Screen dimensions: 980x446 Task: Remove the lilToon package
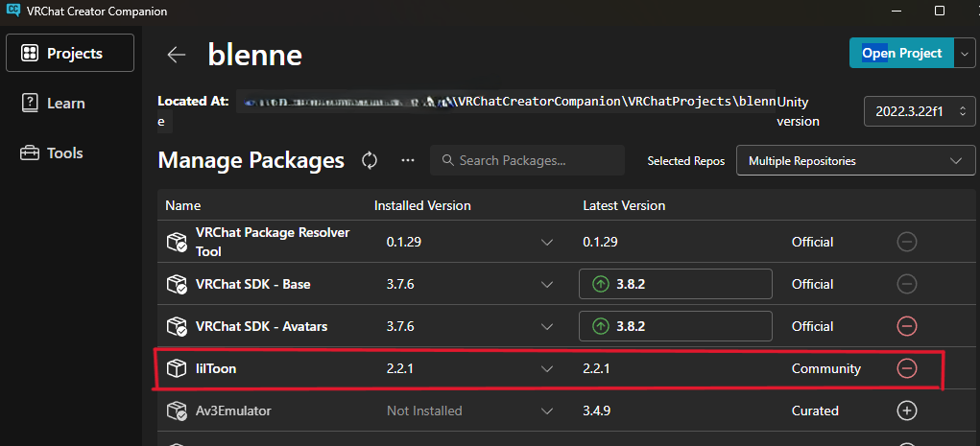906,368
